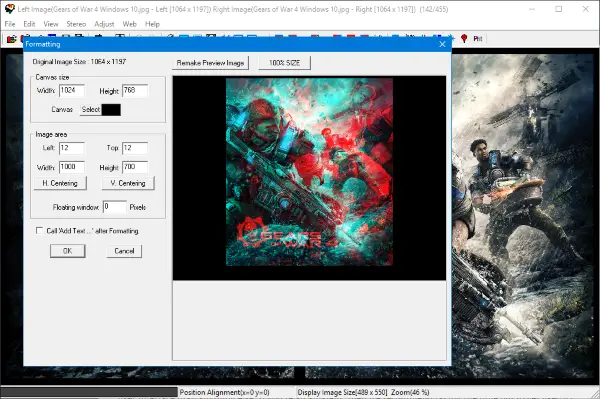Click the StereoPhoto app icon in title bar
600x399 pixels.
pyautogui.click(x=10, y=9)
